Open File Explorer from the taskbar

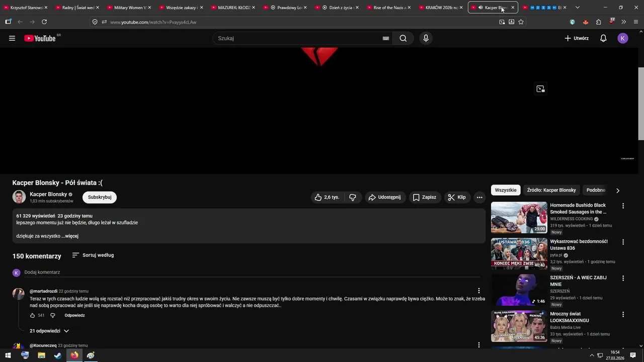click(41, 355)
